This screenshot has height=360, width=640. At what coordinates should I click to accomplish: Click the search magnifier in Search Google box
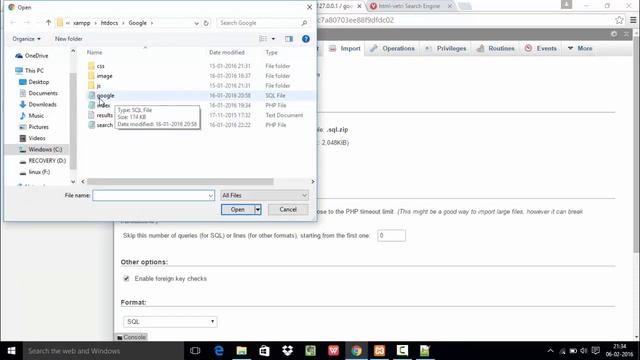point(304,23)
